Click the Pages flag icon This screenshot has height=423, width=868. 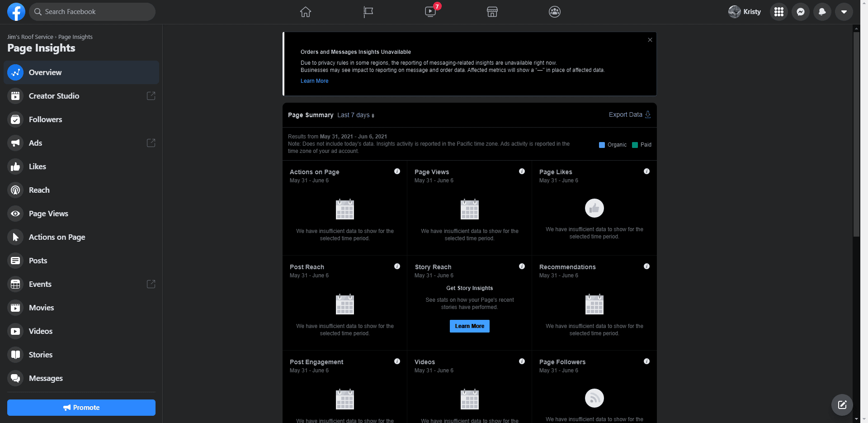pyautogui.click(x=368, y=12)
